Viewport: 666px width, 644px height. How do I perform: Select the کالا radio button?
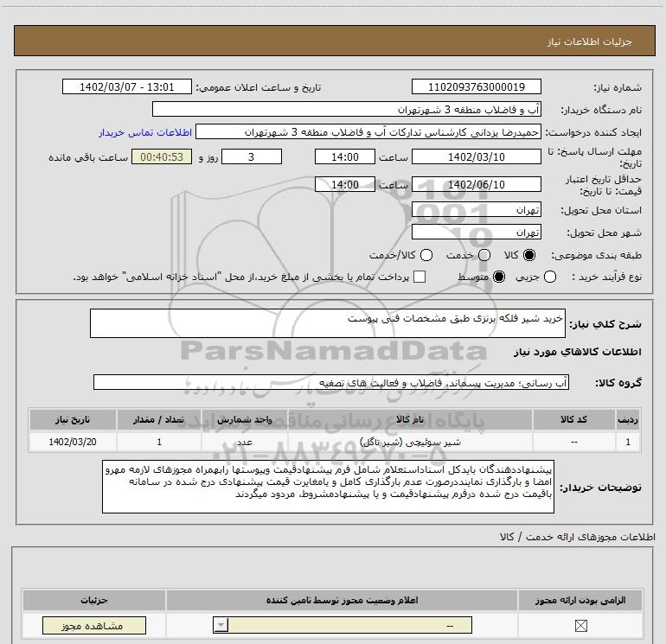529,255
